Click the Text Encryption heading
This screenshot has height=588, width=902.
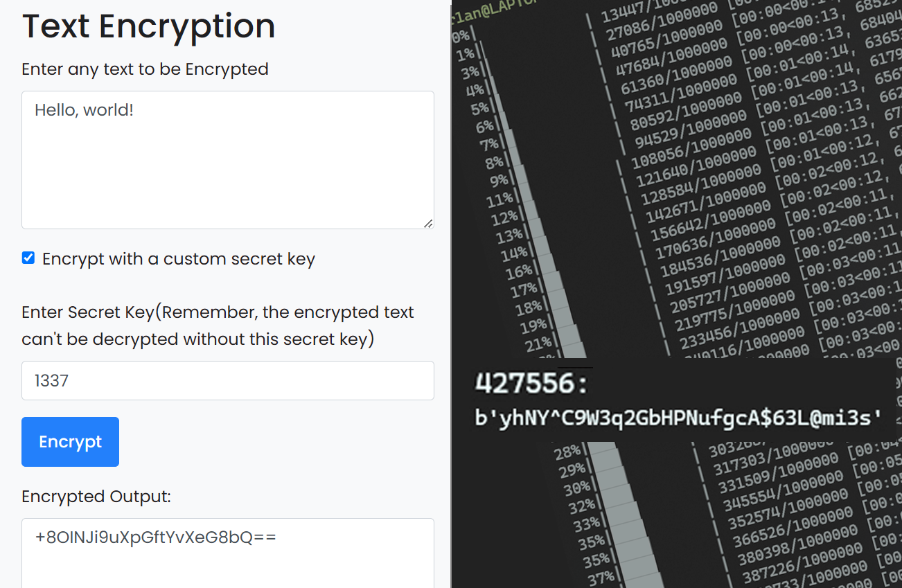pyautogui.click(x=149, y=26)
